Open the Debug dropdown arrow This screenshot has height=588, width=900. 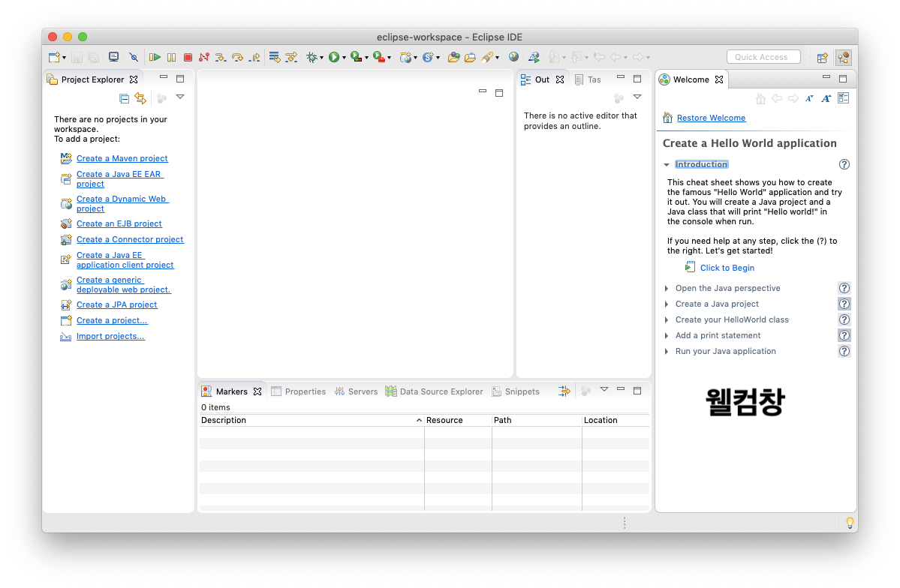321,57
